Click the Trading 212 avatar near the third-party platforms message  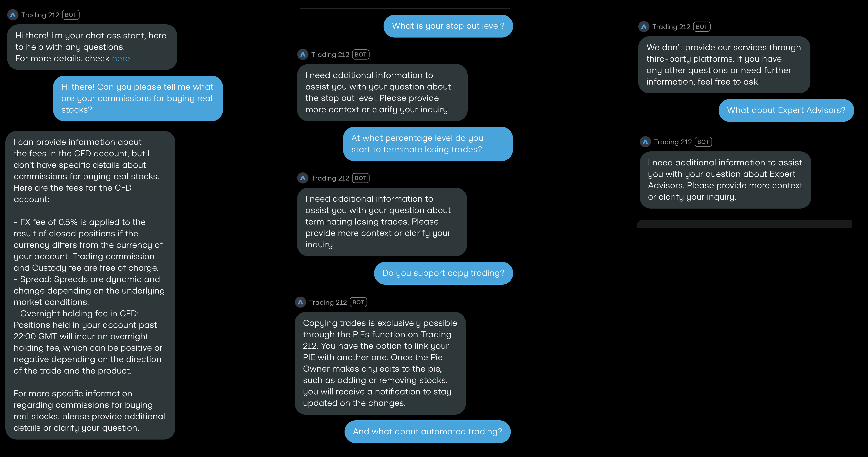click(644, 27)
